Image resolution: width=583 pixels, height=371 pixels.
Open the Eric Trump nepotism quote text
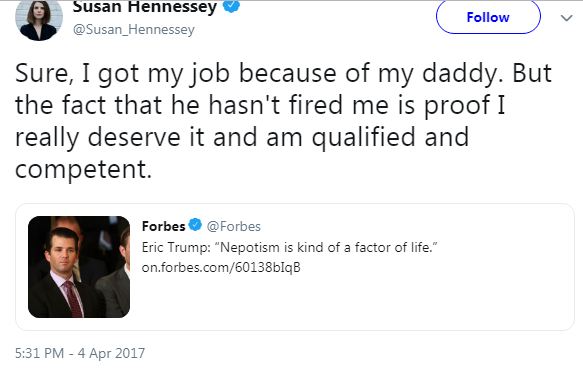(x=290, y=247)
